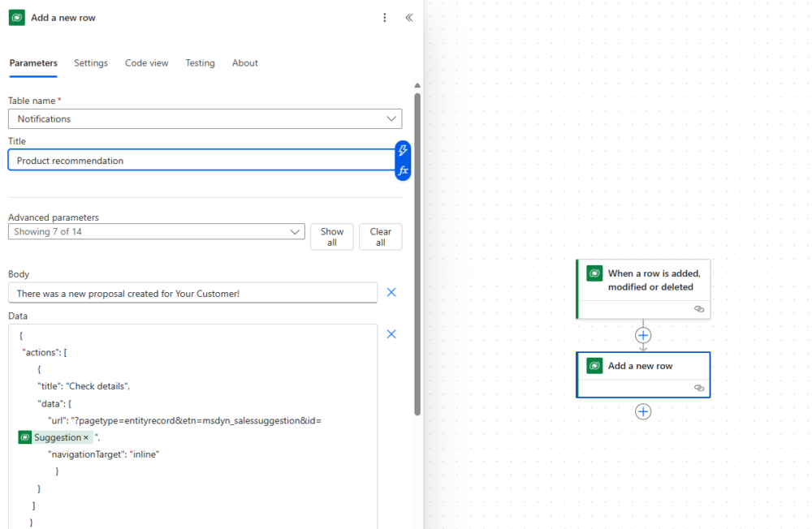Open the expression editor via fx icon
This screenshot has height=529, width=812.
point(402,170)
